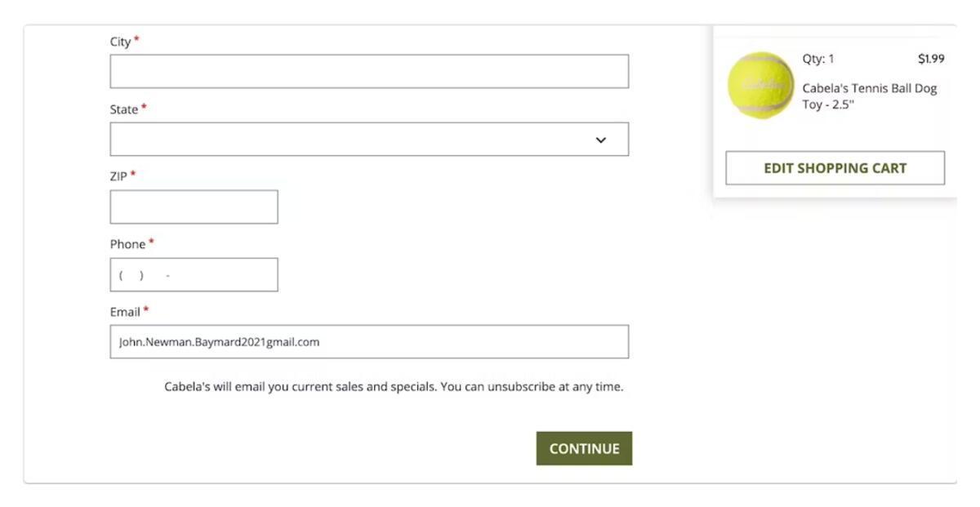Click the Email field containing John.Newman address
This screenshot has width=980, height=507.
[x=369, y=341]
